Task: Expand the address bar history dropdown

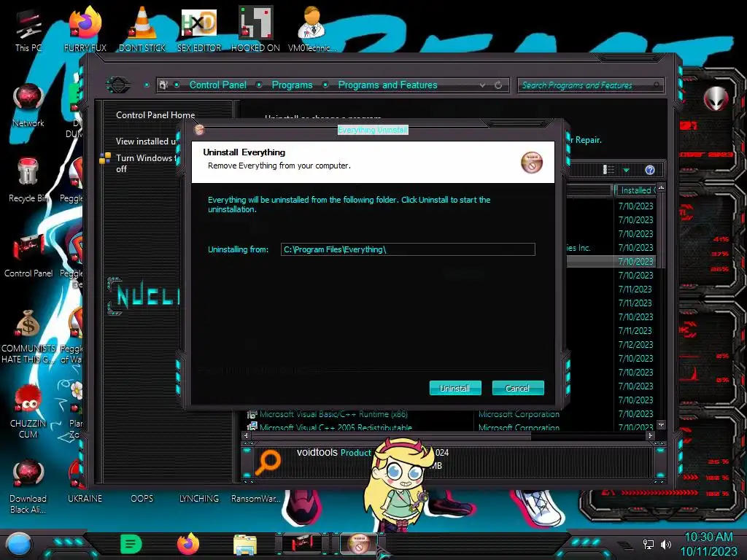Action: tap(483, 85)
